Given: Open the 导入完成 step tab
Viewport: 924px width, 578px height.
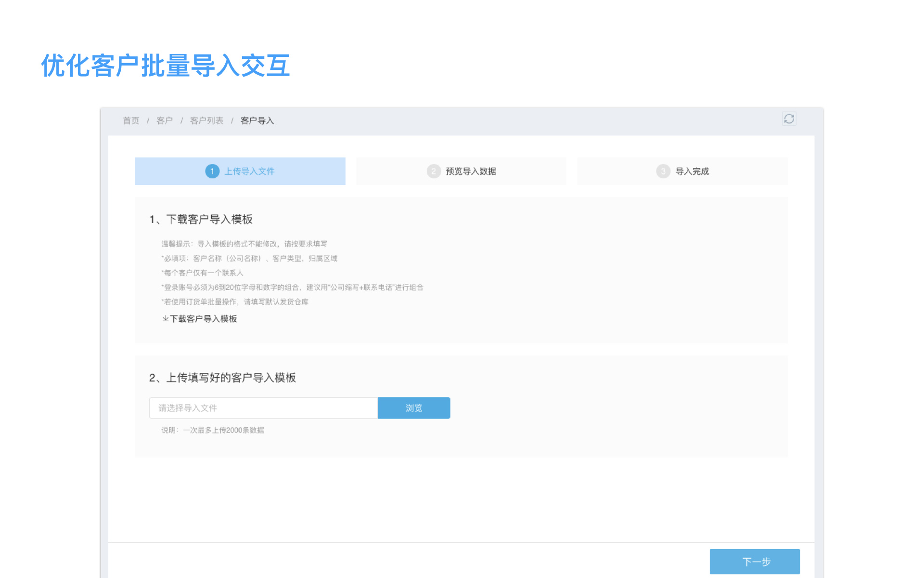Looking at the screenshot, I should [x=692, y=171].
